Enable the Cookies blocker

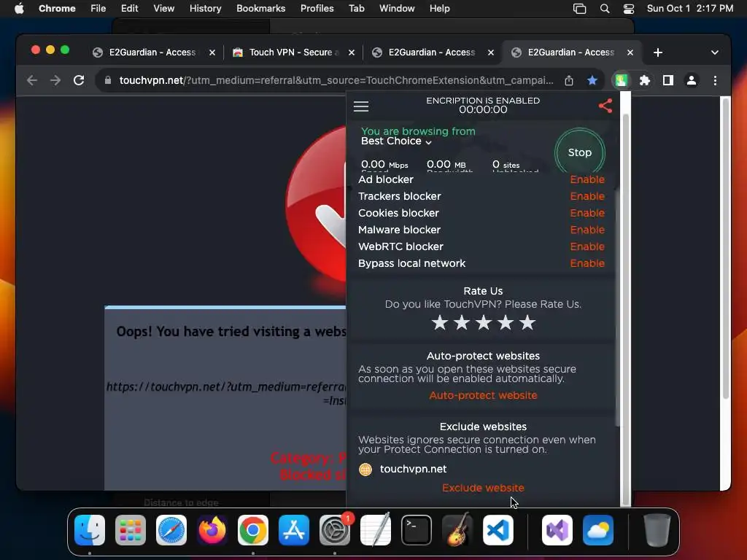click(x=587, y=213)
